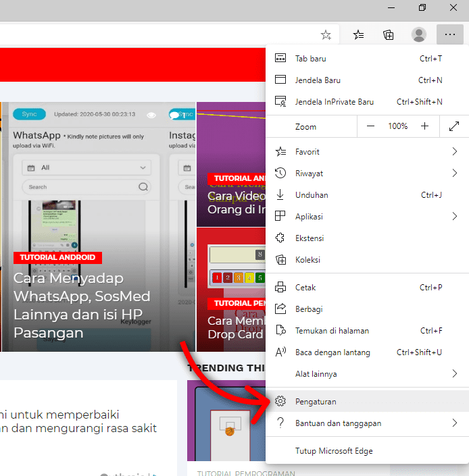Click the basketball game thumbnail under Trending
The image size is (469, 476).
point(226,421)
